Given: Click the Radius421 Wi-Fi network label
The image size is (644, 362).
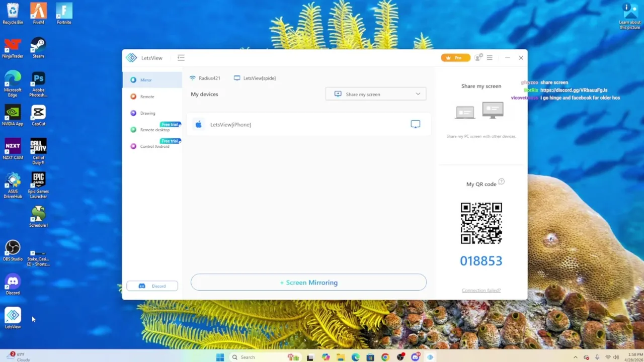Looking at the screenshot, I should [205, 78].
